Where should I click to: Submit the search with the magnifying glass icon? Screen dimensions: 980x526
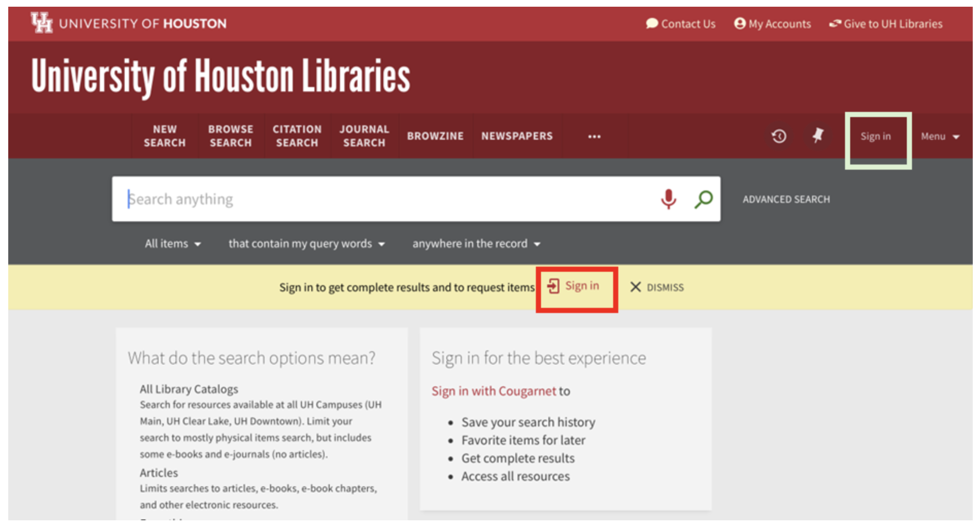[x=703, y=199]
